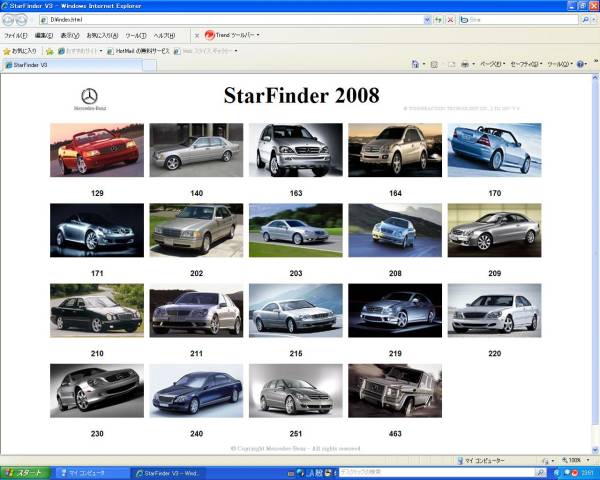This screenshot has width=600, height=480.
Task: Open the お気に入り(A) menu
Action: coord(102,36)
